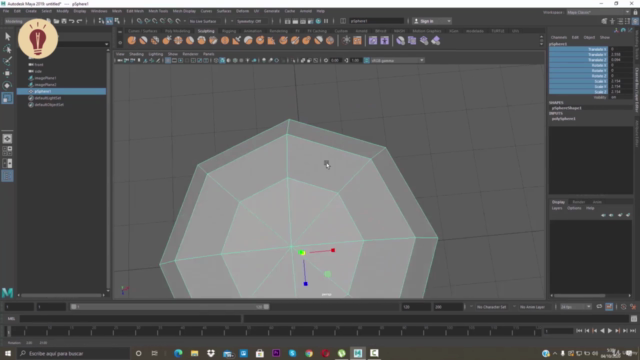Open the viewport Shading menu
The width and height of the screenshot is (640, 360).
(x=136, y=54)
